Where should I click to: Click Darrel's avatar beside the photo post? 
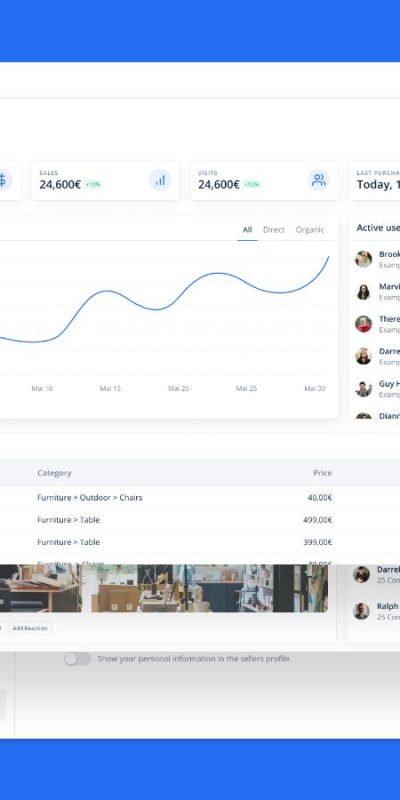[361, 574]
